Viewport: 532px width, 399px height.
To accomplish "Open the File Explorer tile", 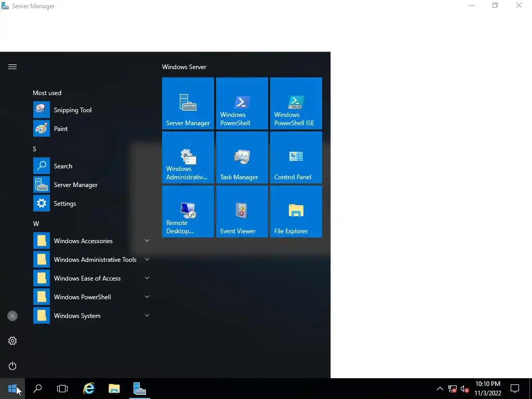I will pos(296,211).
